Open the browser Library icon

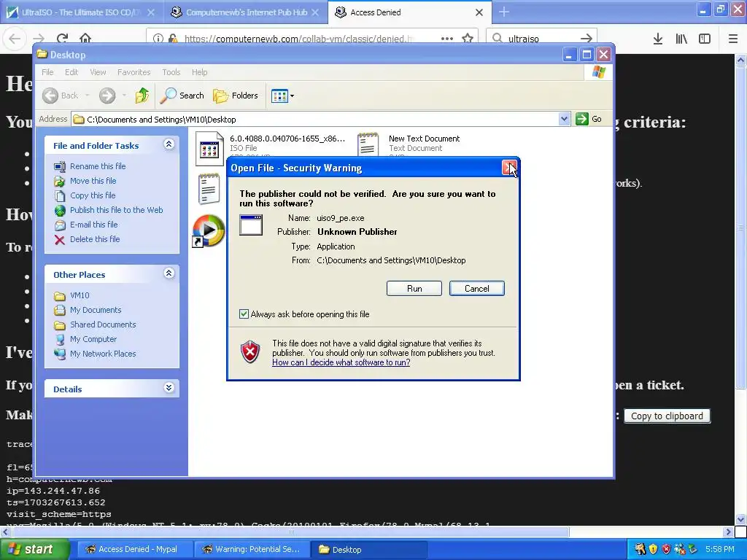tap(681, 39)
